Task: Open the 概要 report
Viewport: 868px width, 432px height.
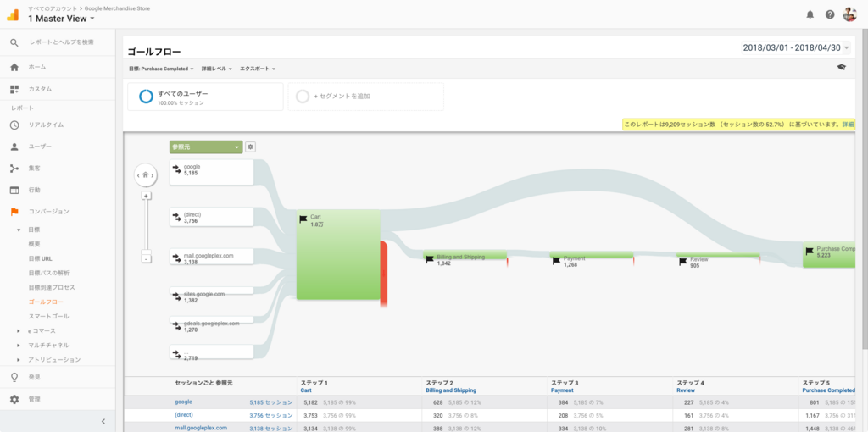Action: 34,244
